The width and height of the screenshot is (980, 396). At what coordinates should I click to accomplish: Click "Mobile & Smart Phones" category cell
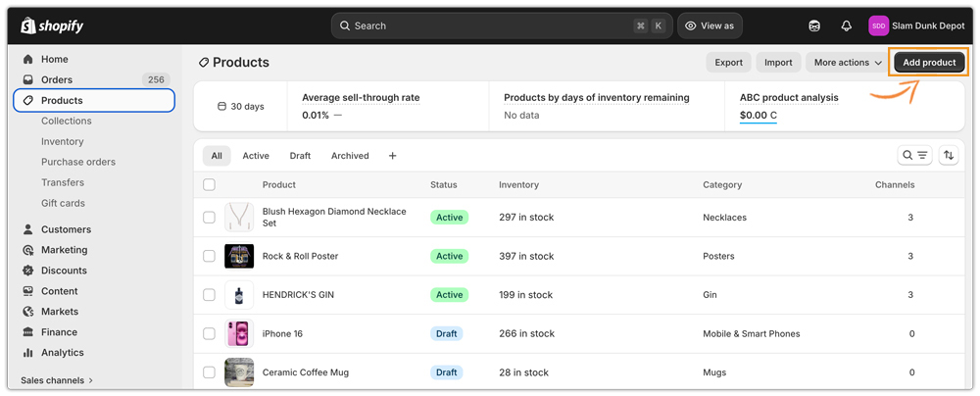pyautogui.click(x=752, y=333)
